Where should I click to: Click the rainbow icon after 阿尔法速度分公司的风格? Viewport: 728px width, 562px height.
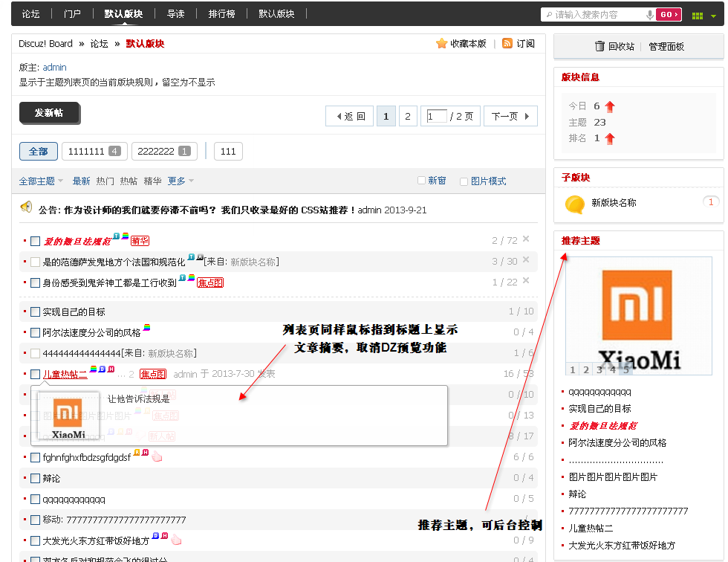(147, 327)
